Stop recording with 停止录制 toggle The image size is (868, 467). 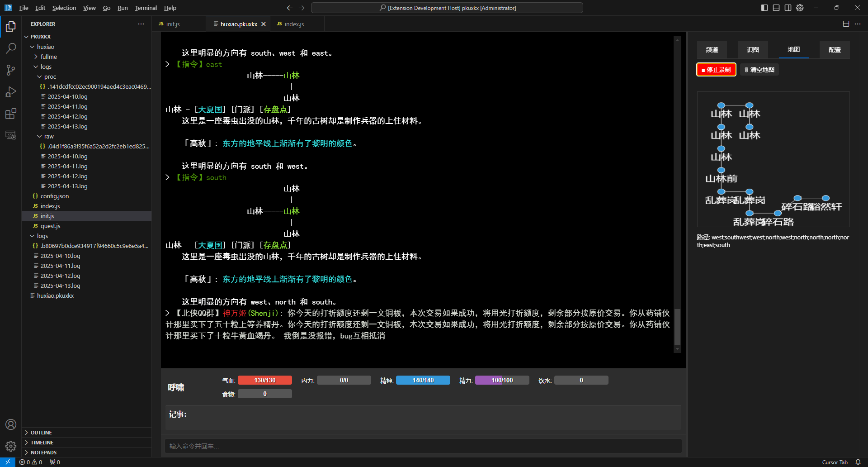click(x=716, y=69)
